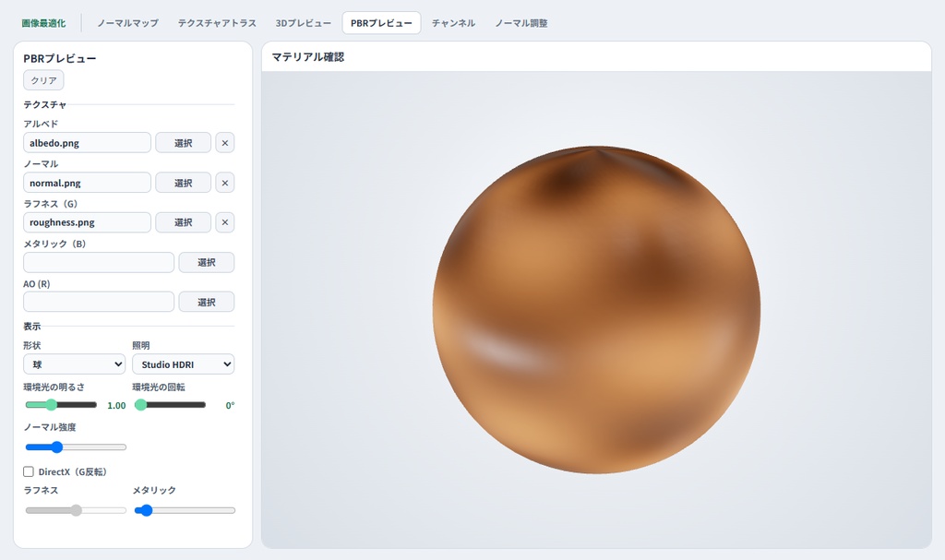The height and width of the screenshot is (560, 945).
Task: Click the empty メタリック (B) file field
Action: [99, 262]
